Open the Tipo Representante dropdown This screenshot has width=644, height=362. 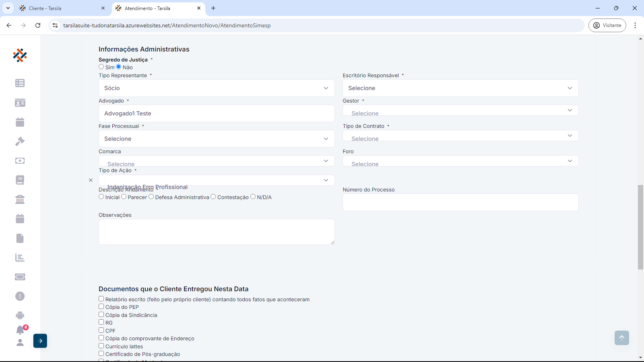[216, 88]
